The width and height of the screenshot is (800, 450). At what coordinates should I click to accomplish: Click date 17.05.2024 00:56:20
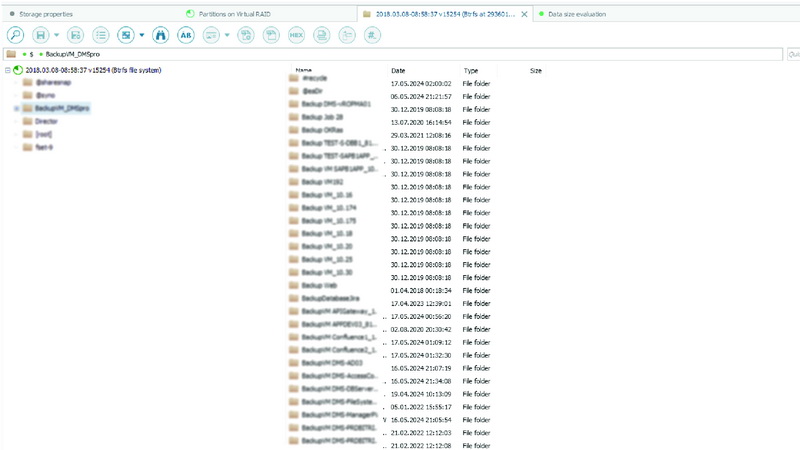click(421, 316)
